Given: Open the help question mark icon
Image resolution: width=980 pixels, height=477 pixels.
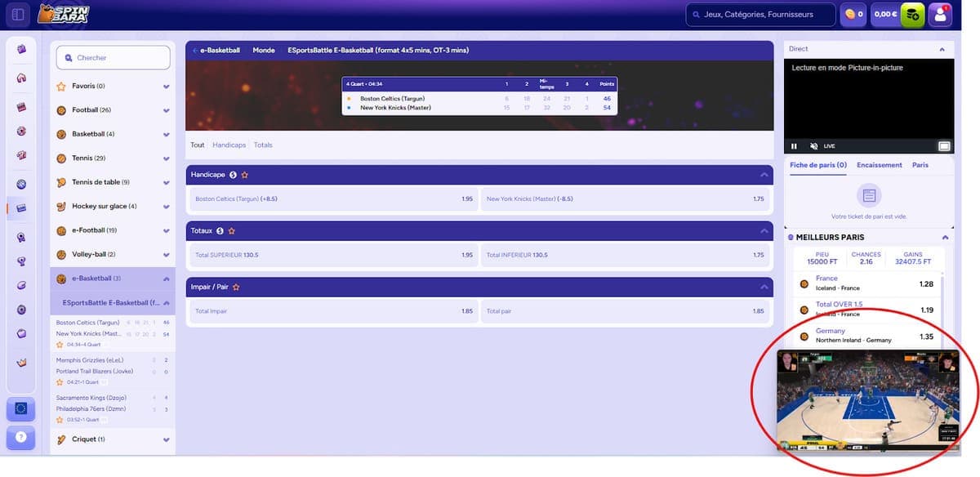Looking at the screenshot, I should tap(20, 437).
